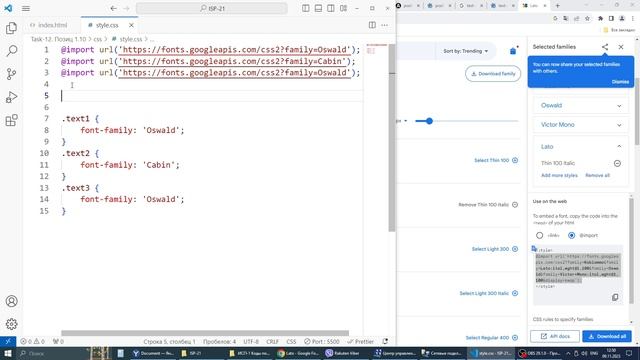
Task: Toggle secondary side bar layout icon
Action: point(331,8)
